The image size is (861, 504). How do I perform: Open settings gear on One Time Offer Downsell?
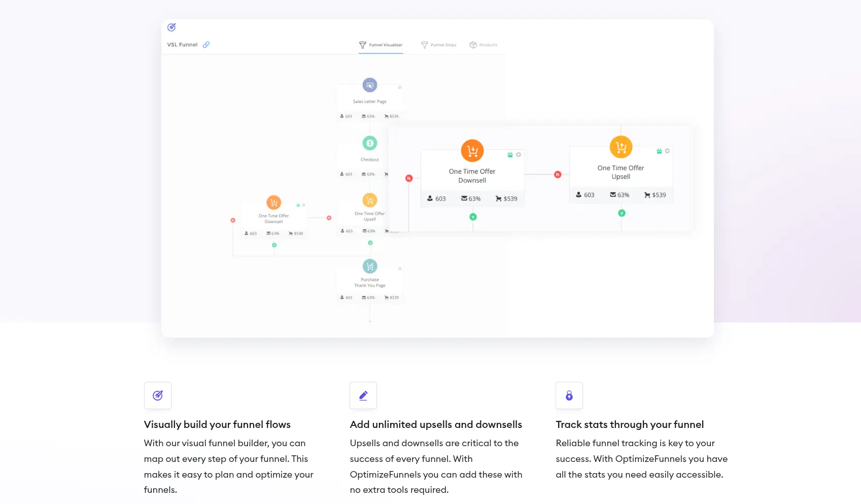tap(519, 154)
